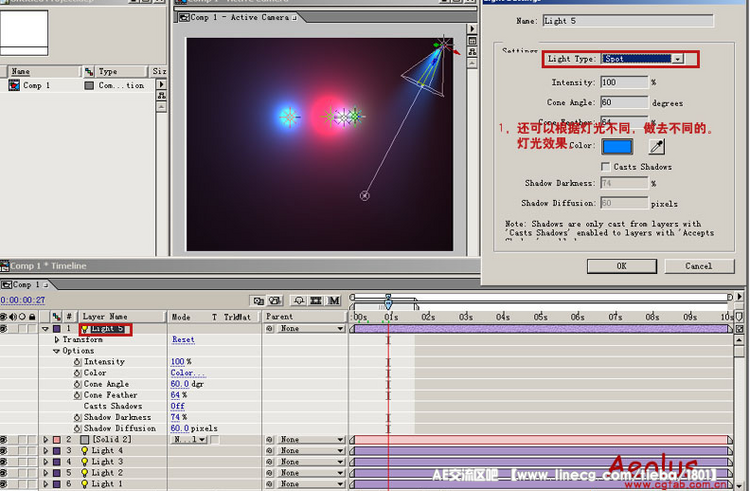
Task: Open the Light Type dropdown
Action: coord(677,59)
